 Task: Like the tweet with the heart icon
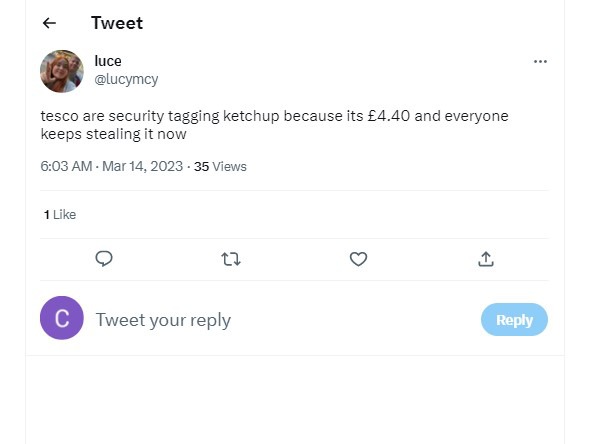(358, 259)
